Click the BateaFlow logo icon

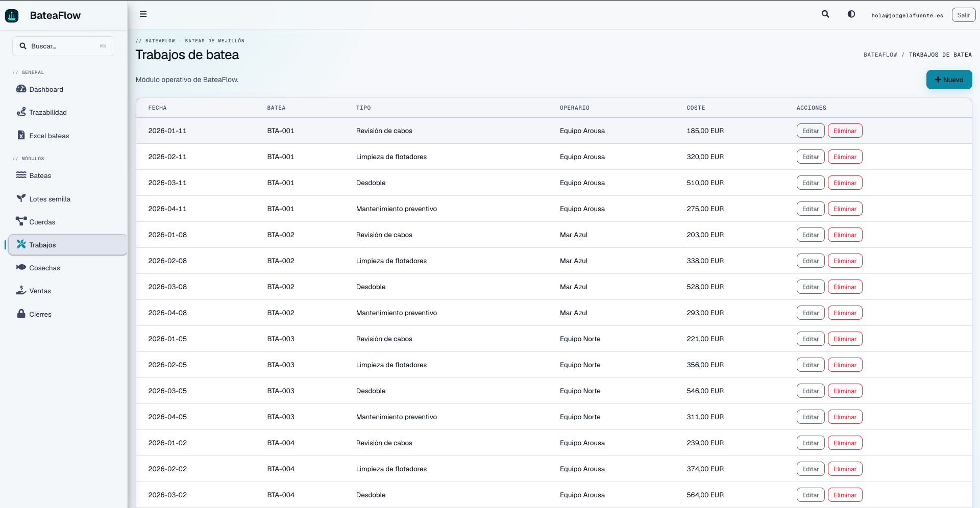(x=12, y=15)
